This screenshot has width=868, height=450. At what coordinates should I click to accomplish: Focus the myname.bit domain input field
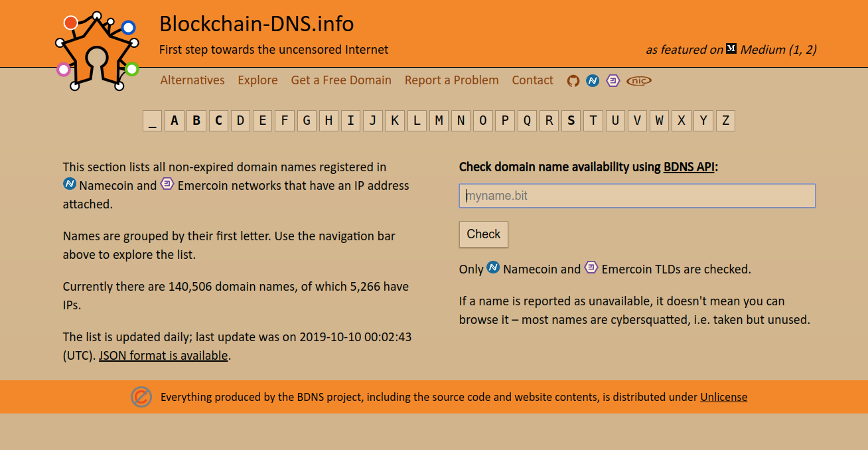pos(637,196)
